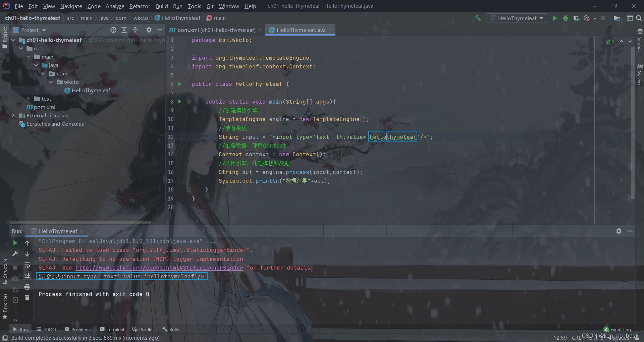
Task: Start debugging with the bug icon
Action: click(566, 18)
